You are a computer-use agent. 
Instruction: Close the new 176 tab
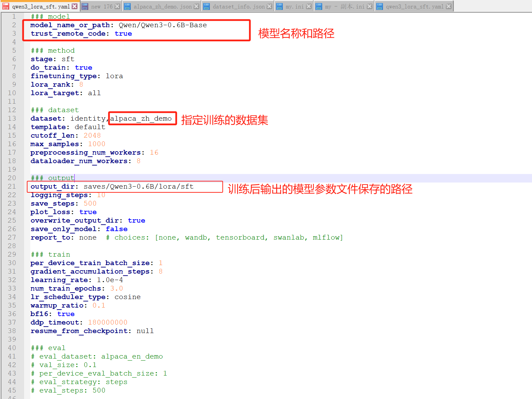click(117, 6)
